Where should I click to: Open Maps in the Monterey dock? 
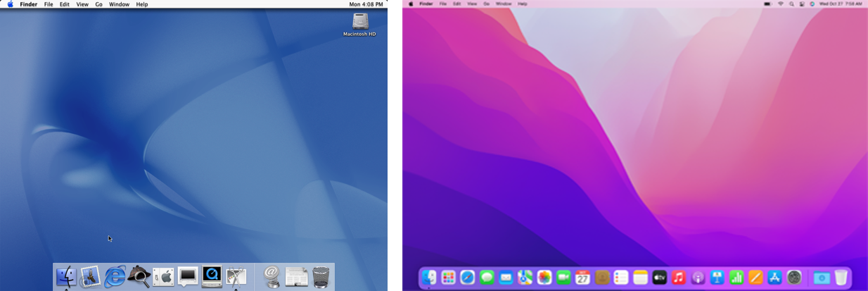click(525, 278)
